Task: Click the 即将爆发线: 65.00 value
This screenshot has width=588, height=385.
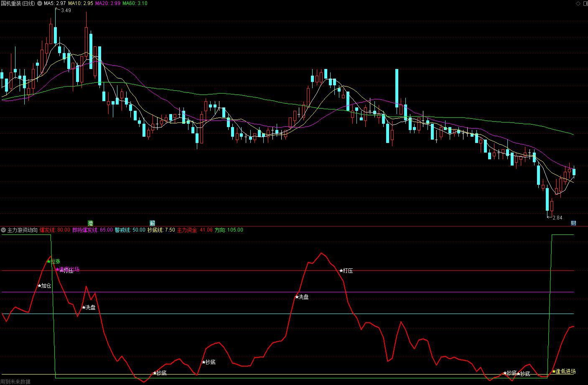Action: click(x=92, y=230)
